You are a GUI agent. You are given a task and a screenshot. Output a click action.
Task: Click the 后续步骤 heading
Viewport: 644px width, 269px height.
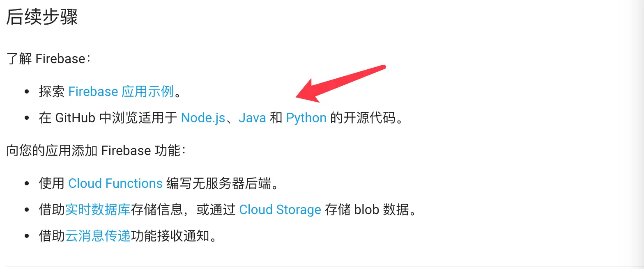coord(42,17)
